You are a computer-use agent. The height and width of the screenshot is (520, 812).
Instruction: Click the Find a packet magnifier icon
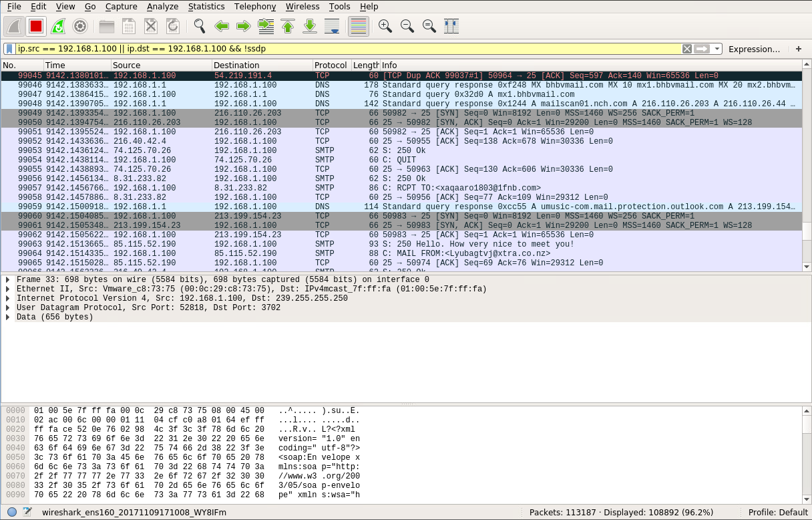(x=200, y=26)
